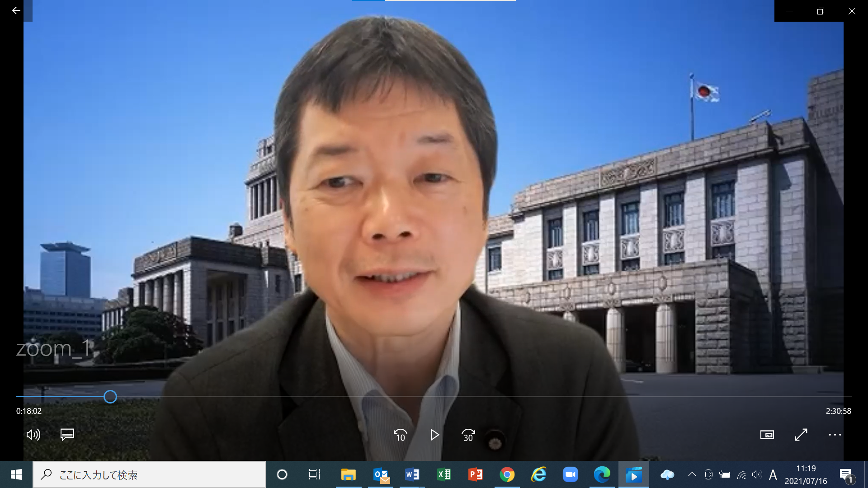Open Internet Explorer from the taskbar

tap(539, 474)
